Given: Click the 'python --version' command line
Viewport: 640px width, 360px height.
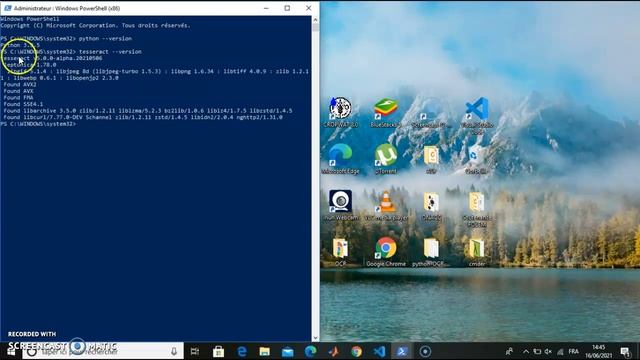Looking at the screenshot, I should 67,39.
